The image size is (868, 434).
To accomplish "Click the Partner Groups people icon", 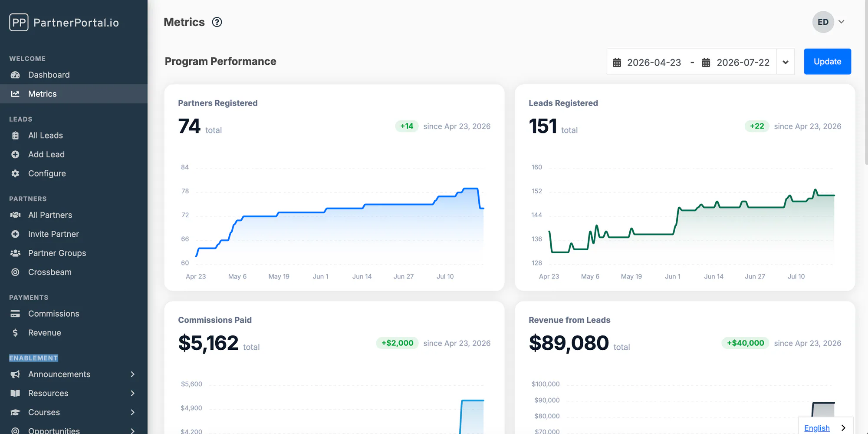I will pyautogui.click(x=15, y=253).
